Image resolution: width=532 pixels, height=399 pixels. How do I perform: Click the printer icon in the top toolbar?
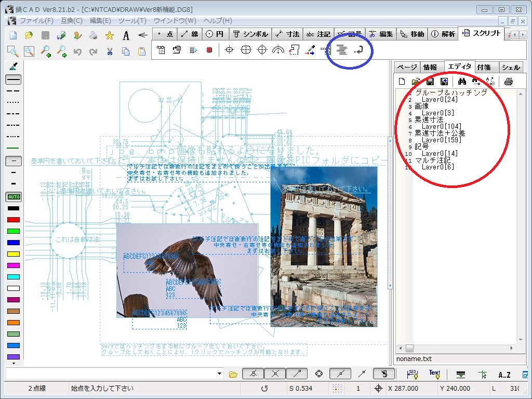(x=94, y=35)
